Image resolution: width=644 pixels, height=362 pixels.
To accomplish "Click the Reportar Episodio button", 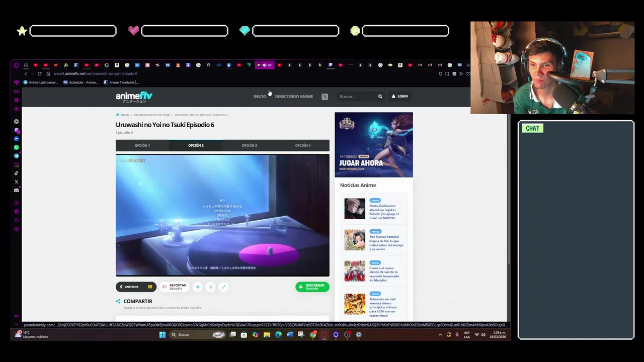I will coord(175,287).
